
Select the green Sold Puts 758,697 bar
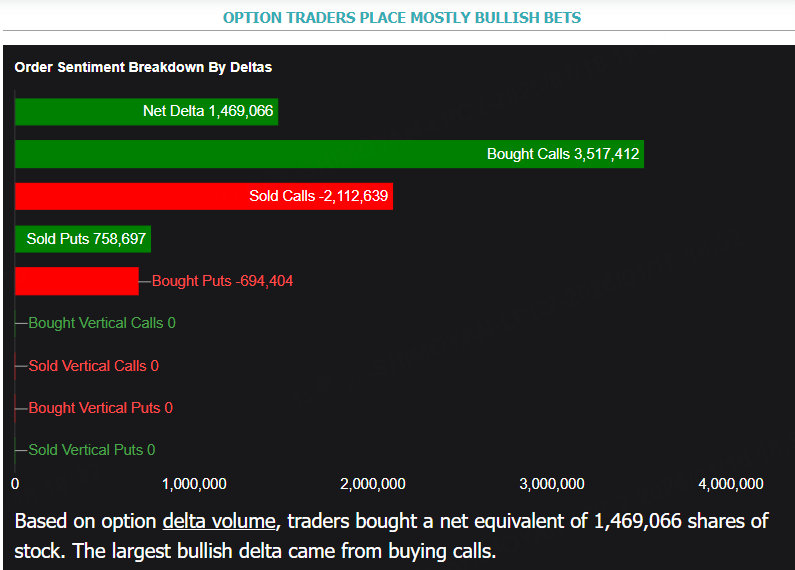tap(83, 239)
